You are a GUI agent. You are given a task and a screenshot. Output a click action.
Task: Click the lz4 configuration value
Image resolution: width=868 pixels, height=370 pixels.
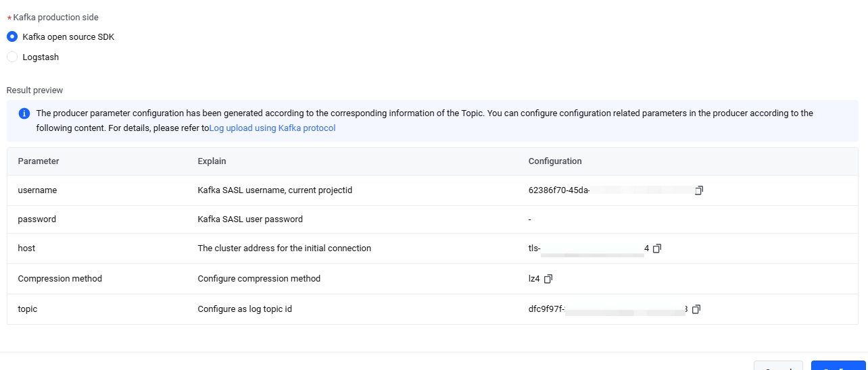534,279
